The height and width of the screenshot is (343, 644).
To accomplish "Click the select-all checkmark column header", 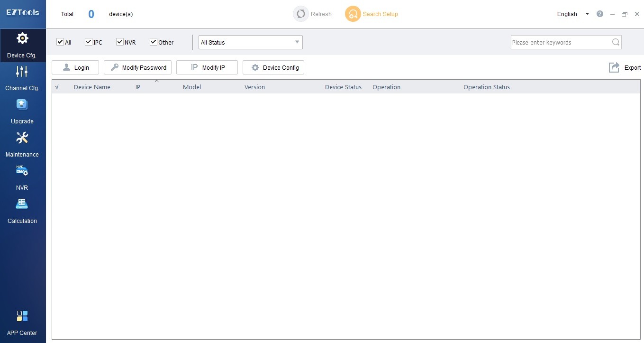I will (57, 87).
